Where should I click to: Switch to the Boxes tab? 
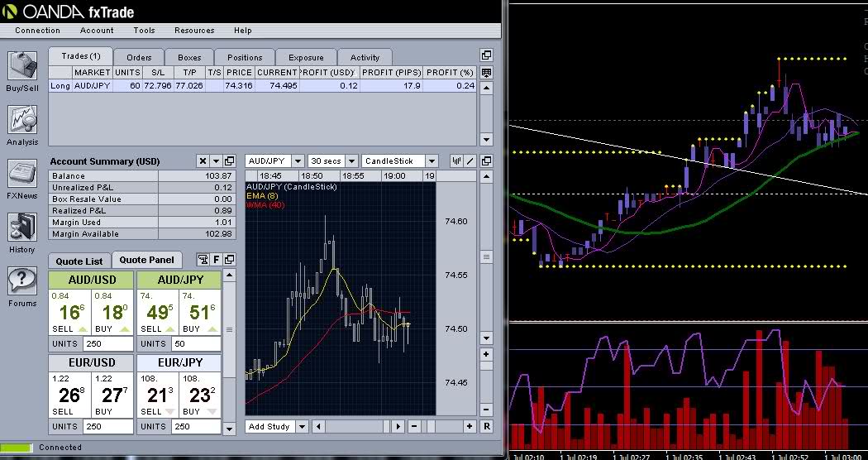[189, 58]
